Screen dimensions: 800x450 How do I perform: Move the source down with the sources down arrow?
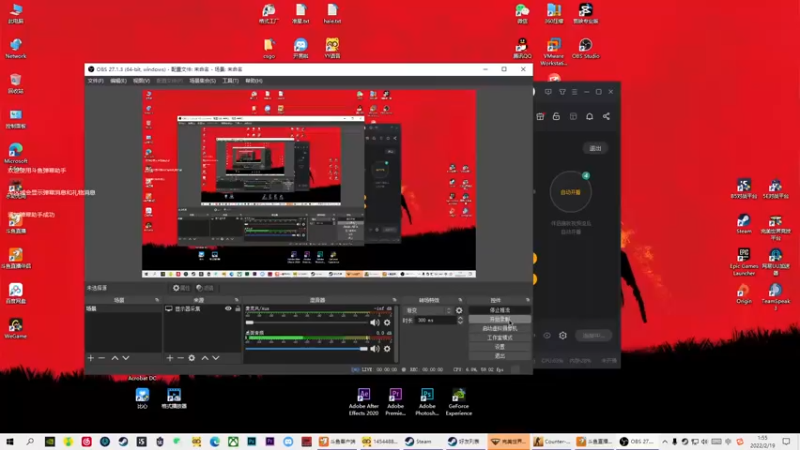point(216,358)
